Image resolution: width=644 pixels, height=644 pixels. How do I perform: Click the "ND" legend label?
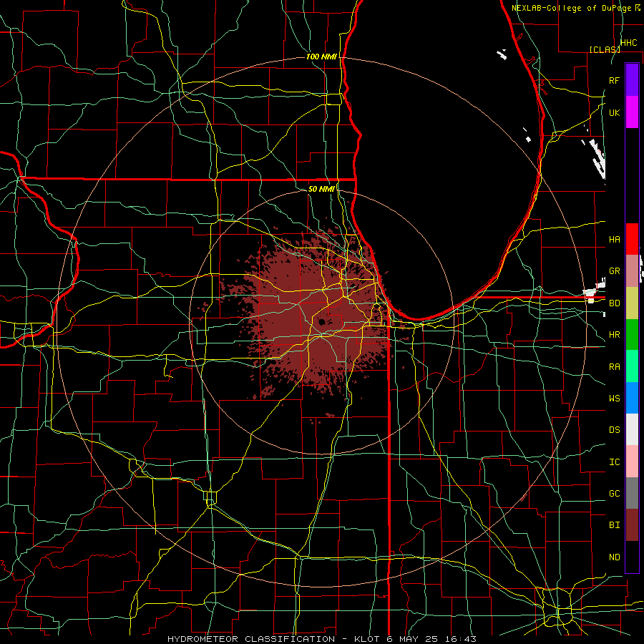point(614,557)
